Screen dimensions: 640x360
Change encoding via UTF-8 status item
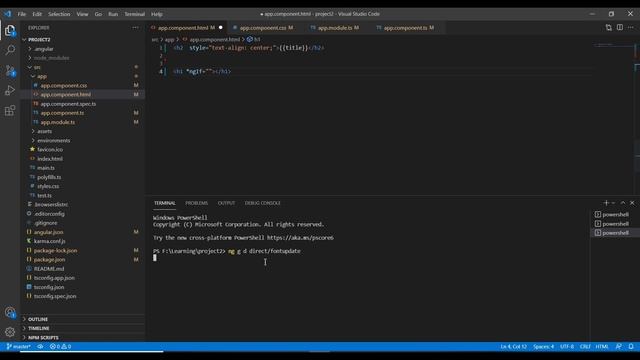coord(567,347)
